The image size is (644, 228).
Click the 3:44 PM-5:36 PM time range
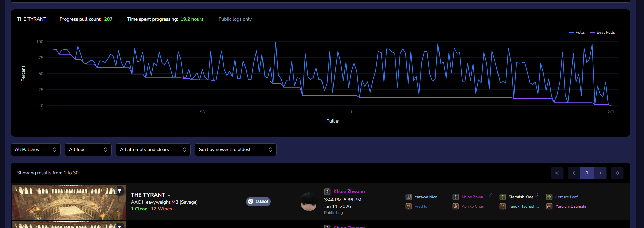tap(342, 200)
